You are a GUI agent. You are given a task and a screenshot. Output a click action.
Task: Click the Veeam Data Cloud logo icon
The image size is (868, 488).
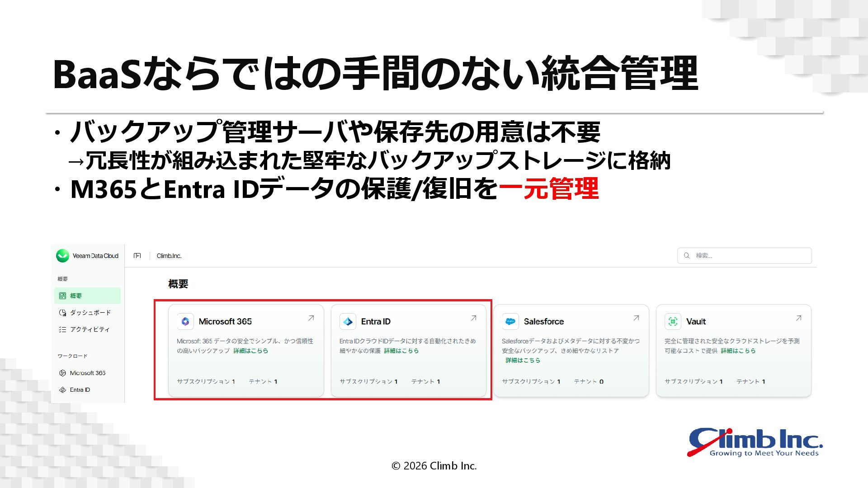coord(62,256)
